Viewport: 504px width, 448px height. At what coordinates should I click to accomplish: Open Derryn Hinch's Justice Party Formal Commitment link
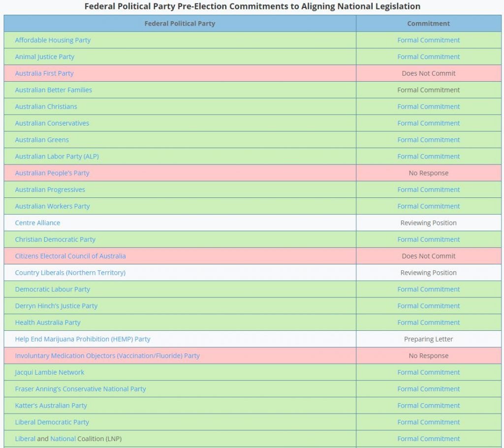(429, 306)
